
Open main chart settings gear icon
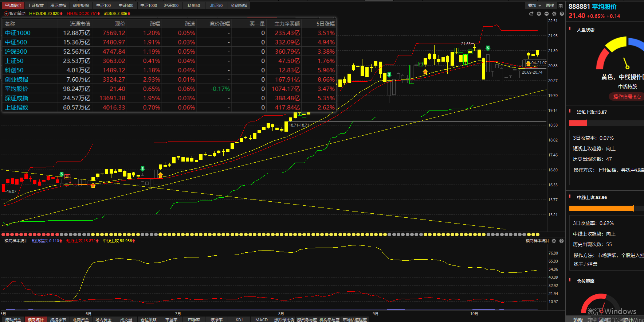[554, 13]
